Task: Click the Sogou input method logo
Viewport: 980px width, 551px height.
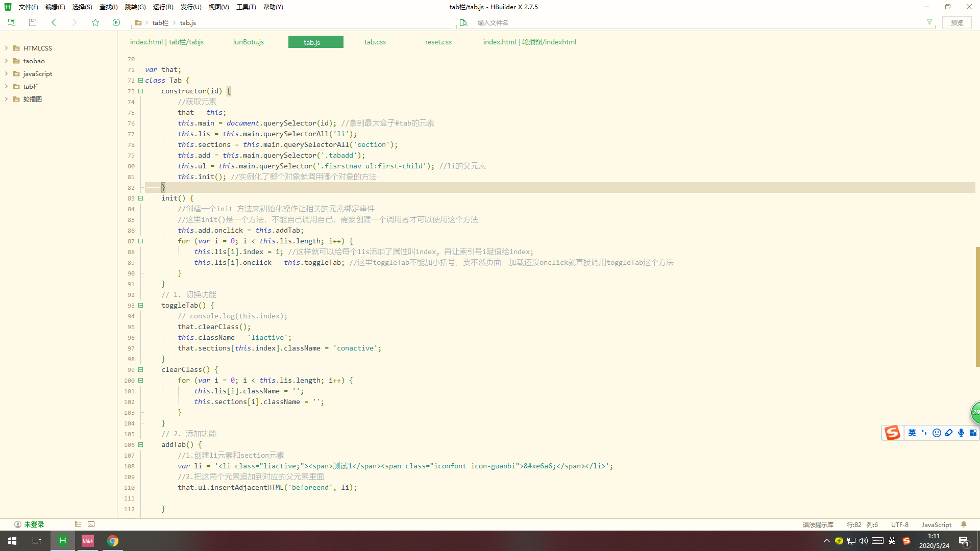Action: tap(892, 433)
